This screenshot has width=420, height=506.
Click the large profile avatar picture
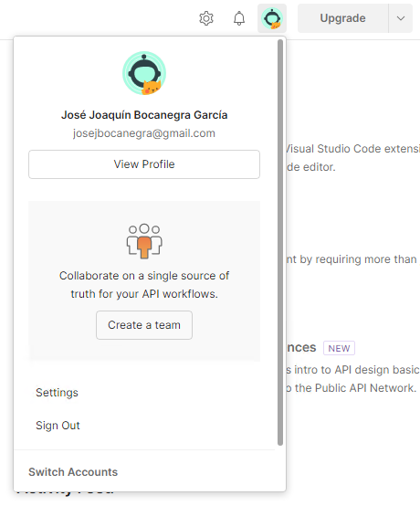(x=144, y=73)
